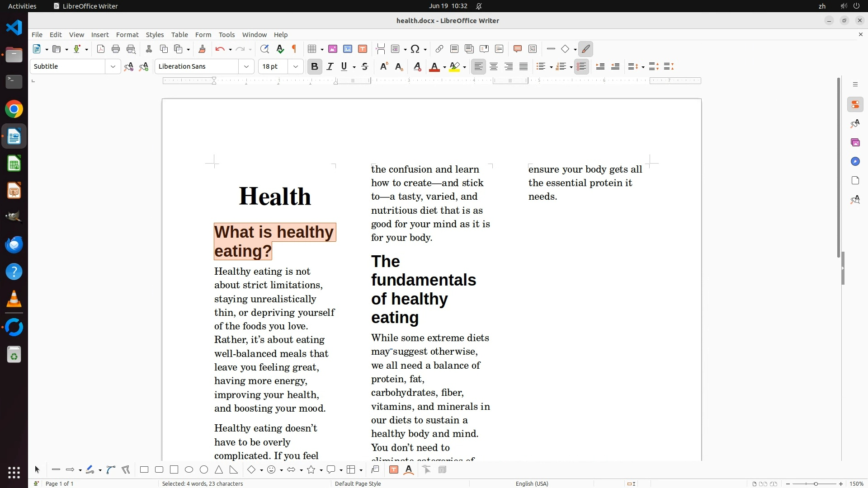Click English (USA) language in status bar
This screenshot has width=868, height=488.
[x=532, y=483]
